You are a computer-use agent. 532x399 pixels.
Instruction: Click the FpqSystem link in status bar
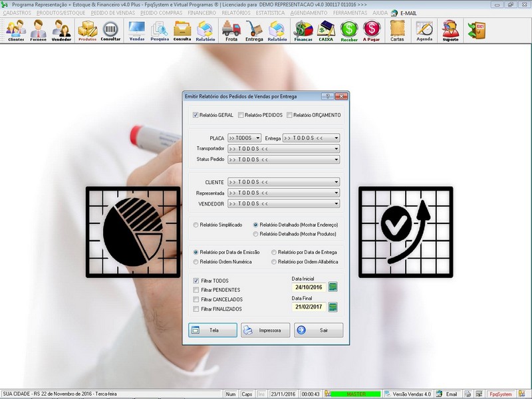[501, 394]
